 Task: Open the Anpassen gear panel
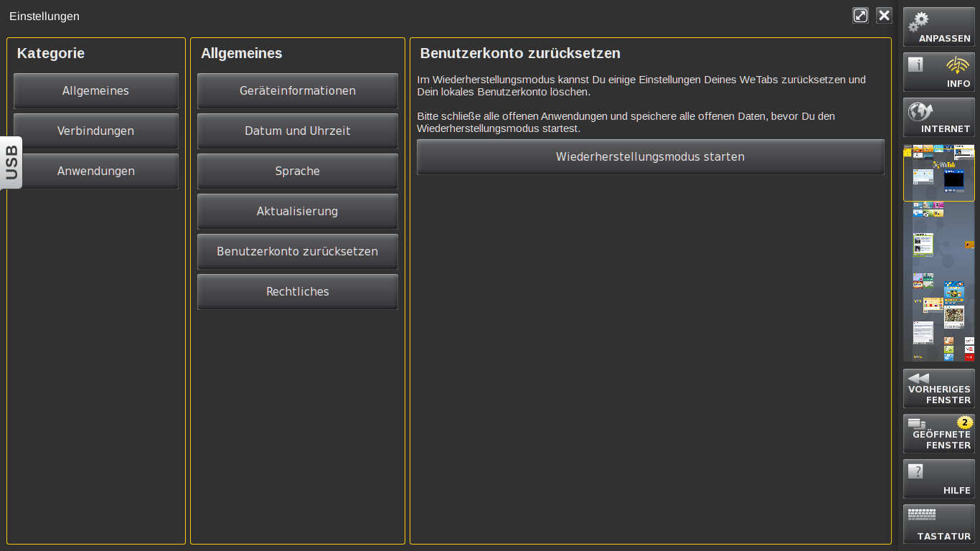click(x=938, y=27)
